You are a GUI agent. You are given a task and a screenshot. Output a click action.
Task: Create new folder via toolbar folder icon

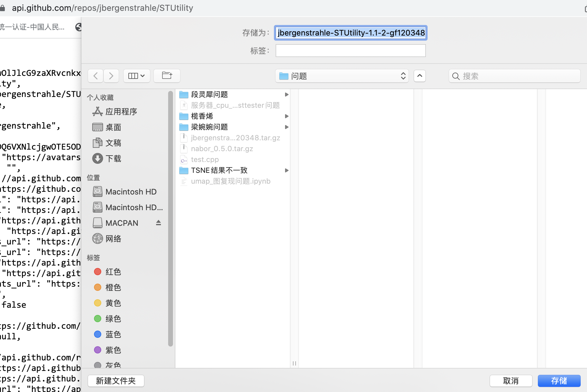click(167, 76)
